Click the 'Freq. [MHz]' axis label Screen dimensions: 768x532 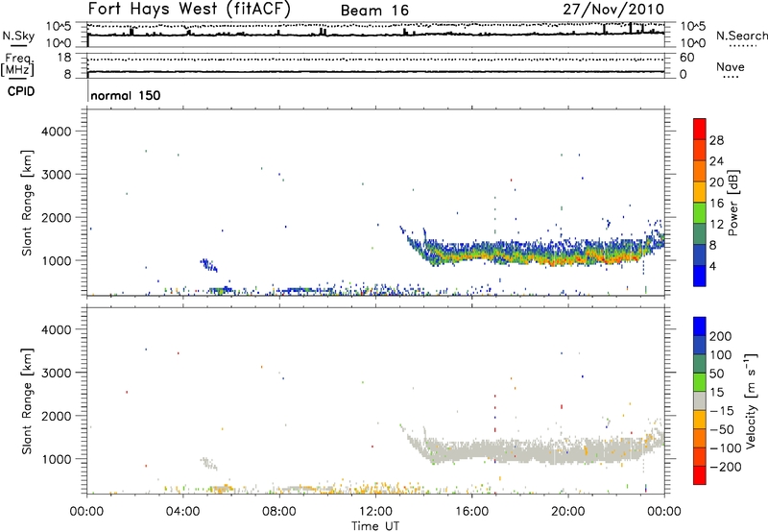click(18, 65)
